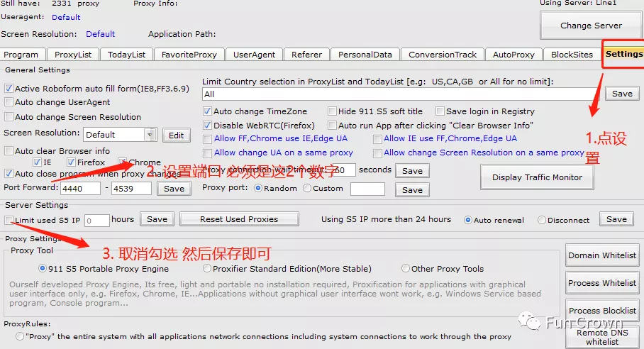The height and width of the screenshot is (349, 644).
Task: Enable Allow FF,Chrome use IE,Edge UA
Action: (207, 139)
